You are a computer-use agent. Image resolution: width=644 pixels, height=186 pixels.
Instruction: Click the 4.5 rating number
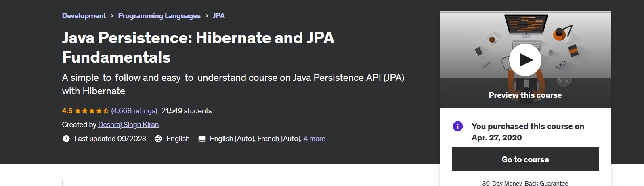click(67, 111)
